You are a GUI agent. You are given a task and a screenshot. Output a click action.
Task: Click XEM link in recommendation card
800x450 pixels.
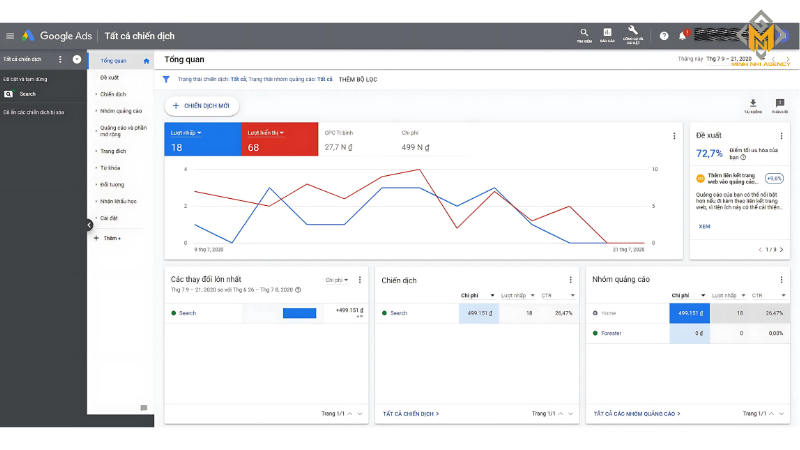pos(704,227)
